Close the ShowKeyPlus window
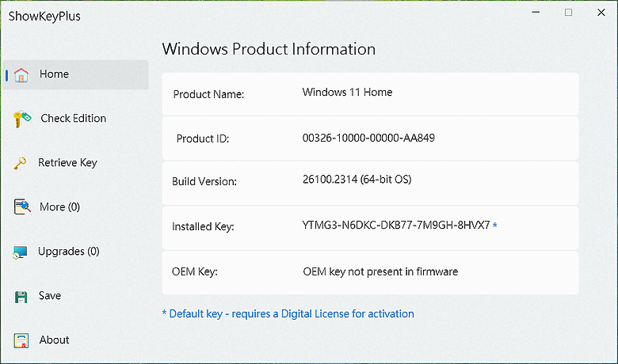 (601, 12)
